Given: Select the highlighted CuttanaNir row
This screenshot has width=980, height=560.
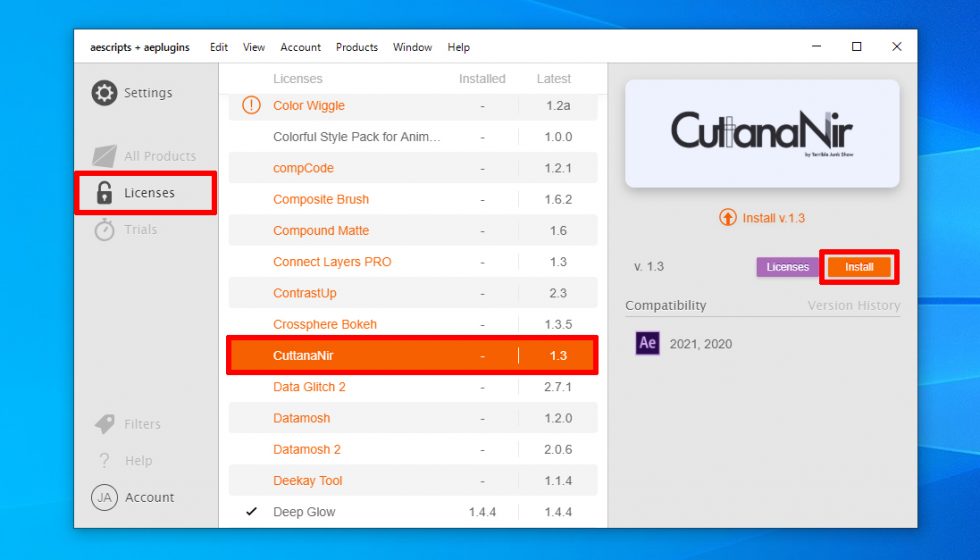Looking at the screenshot, I should click(413, 356).
